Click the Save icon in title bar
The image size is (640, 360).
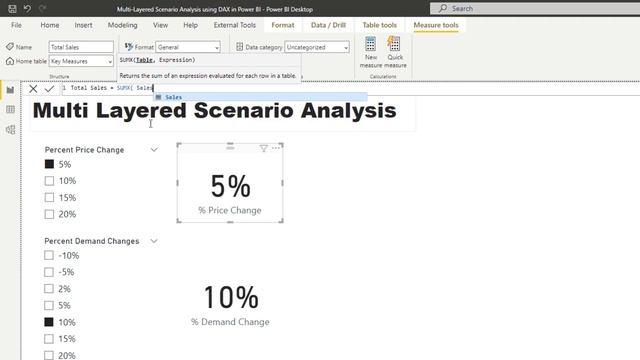pyautogui.click(x=12, y=9)
